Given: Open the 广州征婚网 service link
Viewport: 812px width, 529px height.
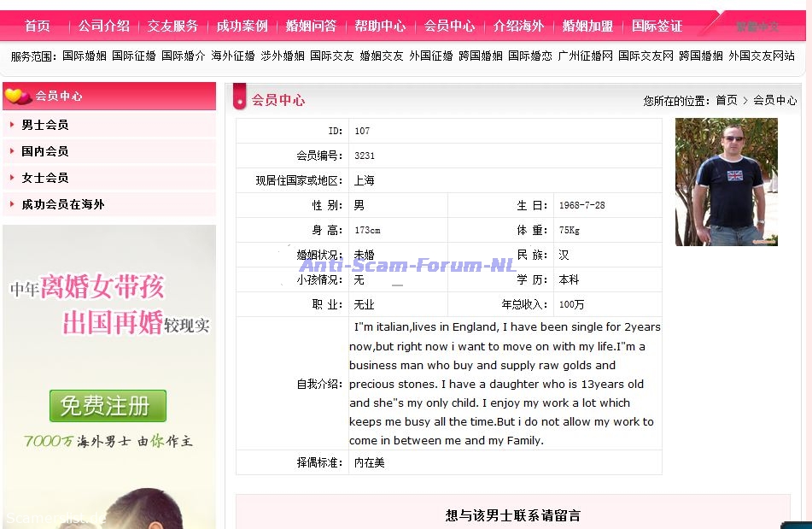Looking at the screenshot, I should (x=585, y=56).
